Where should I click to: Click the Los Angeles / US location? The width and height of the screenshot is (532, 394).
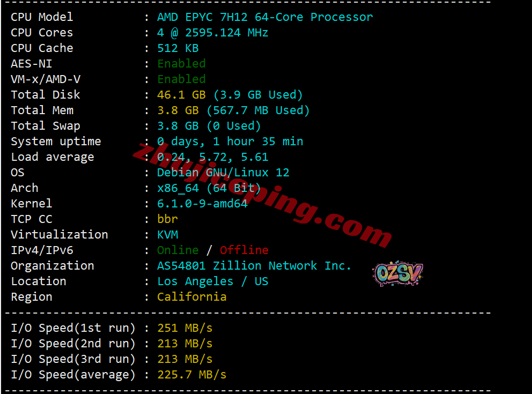pyautogui.click(x=212, y=281)
